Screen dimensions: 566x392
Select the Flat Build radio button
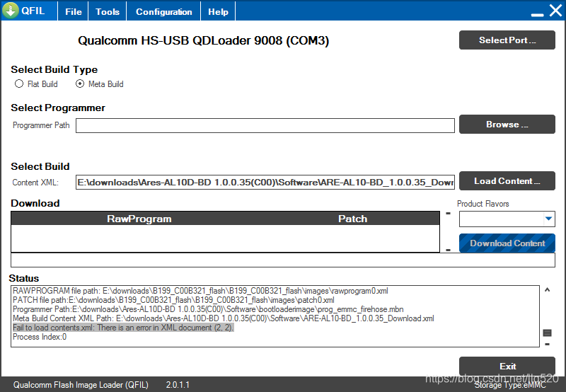19,83
